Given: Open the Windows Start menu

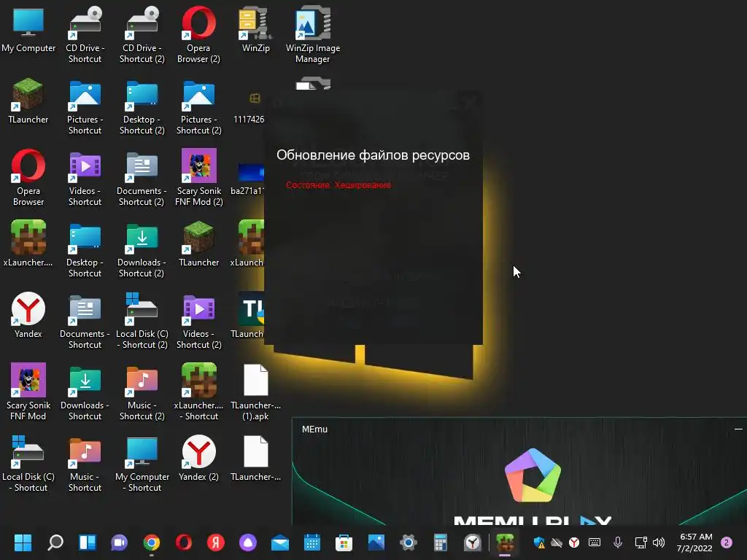Looking at the screenshot, I should (x=23, y=542).
